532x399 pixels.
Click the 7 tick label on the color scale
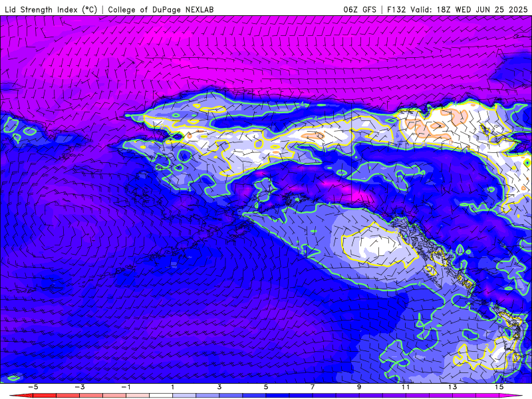coord(313,387)
